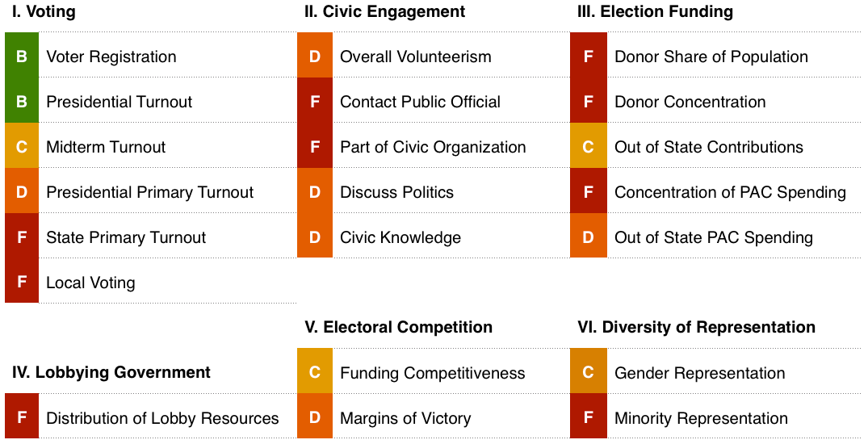The image size is (868, 444).
Task: Click the III. Election Funding section heading
Action: [x=655, y=11]
